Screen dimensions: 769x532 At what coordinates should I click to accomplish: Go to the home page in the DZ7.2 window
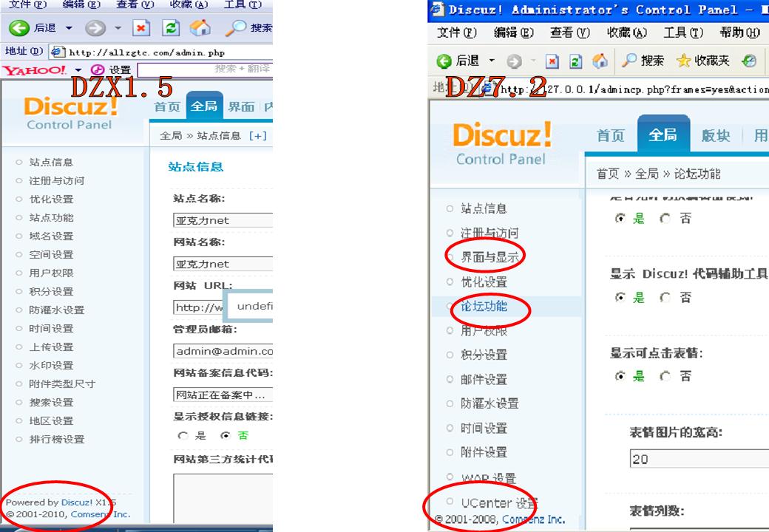click(x=600, y=61)
